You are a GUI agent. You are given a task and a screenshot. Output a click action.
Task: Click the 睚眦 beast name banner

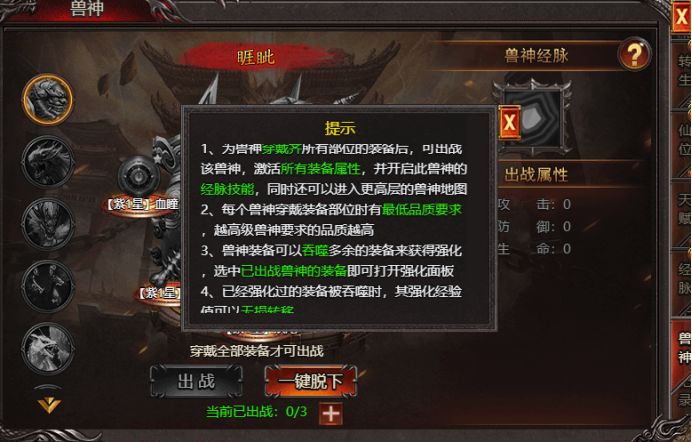coord(256,57)
